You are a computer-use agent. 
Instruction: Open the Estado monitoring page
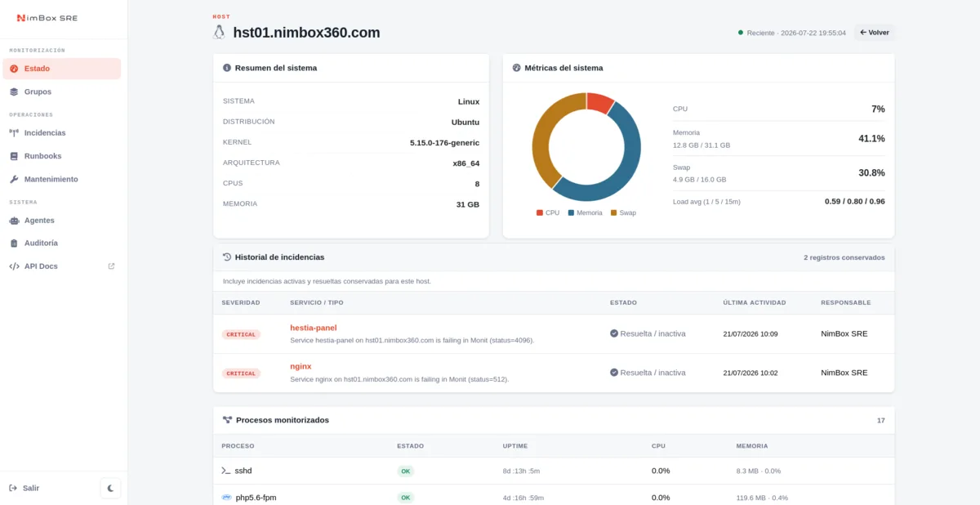click(x=62, y=69)
